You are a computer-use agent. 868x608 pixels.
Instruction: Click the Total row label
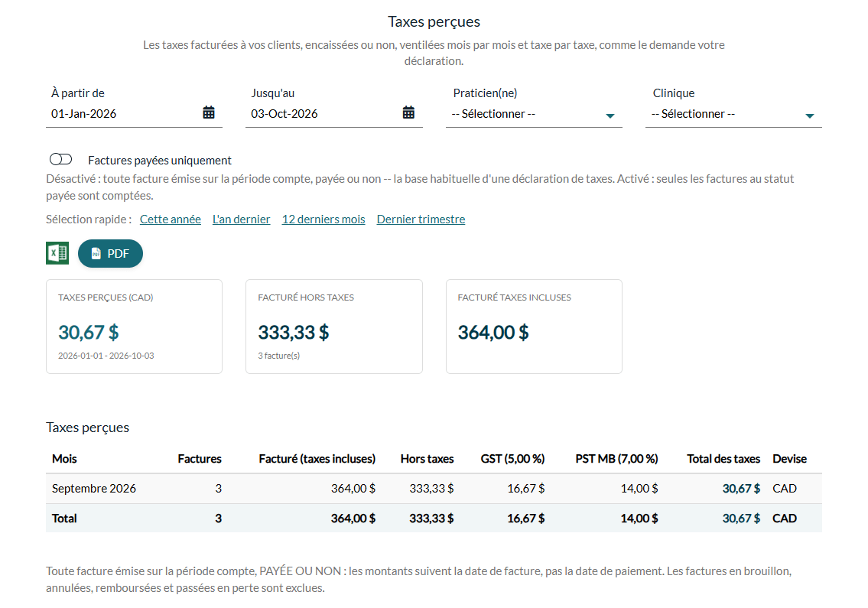click(64, 519)
